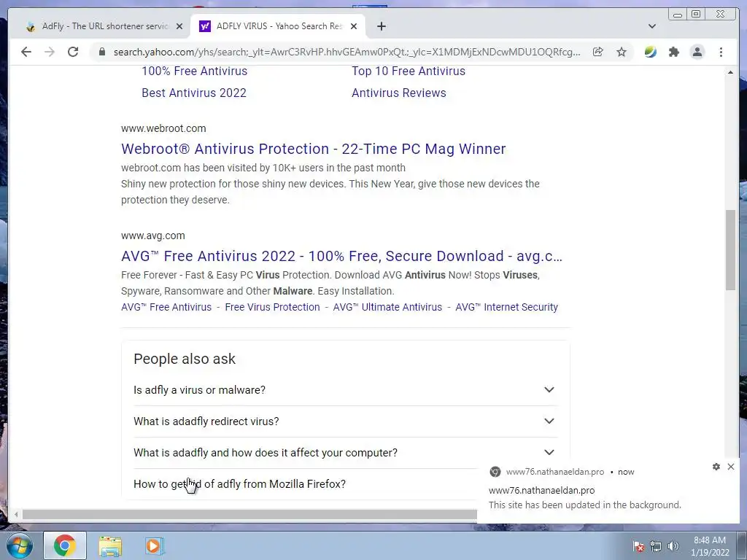Close the ADFLY VIRUS Yahoo Search tab

[354, 26]
